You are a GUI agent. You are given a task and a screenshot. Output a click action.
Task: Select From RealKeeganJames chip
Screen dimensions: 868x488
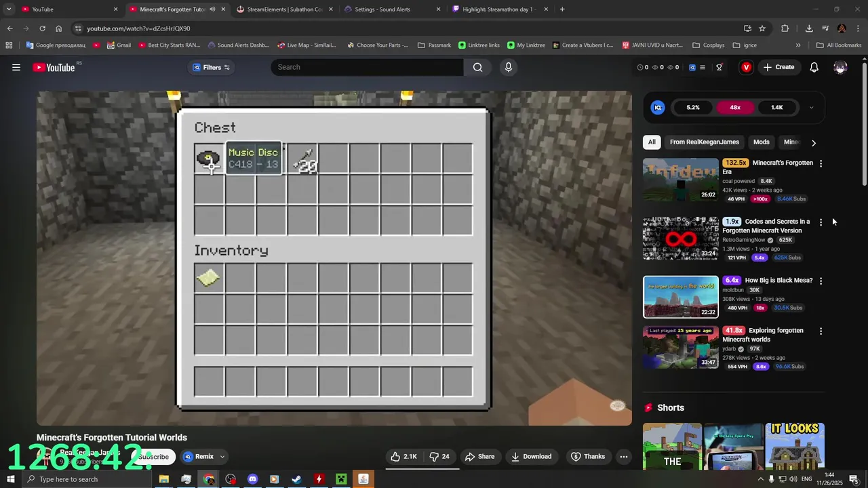705,142
